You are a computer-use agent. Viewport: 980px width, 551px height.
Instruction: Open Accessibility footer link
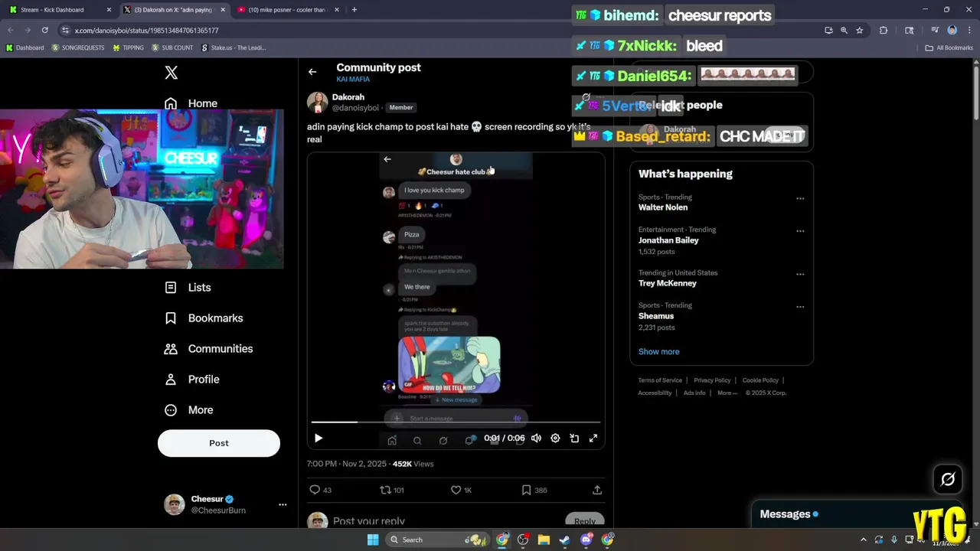pyautogui.click(x=655, y=393)
